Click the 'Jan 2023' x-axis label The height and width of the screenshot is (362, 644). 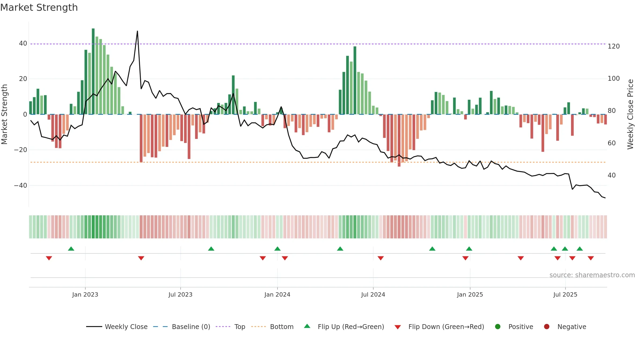85,294
